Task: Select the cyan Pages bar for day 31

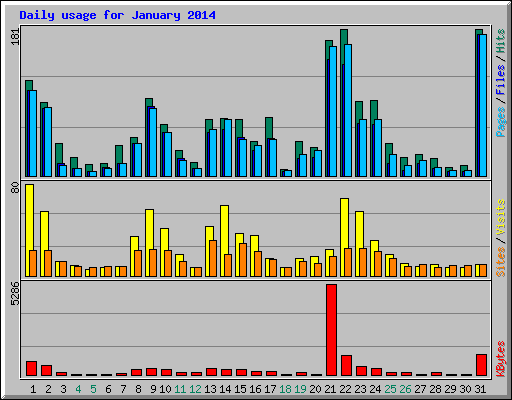Action: tap(483, 105)
